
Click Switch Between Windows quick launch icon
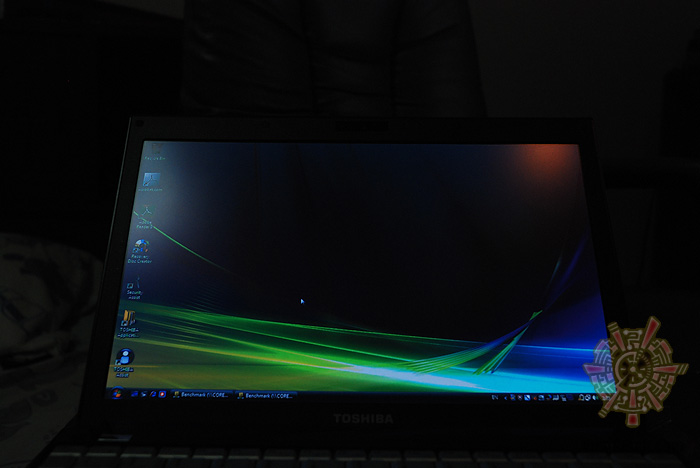point(144,394)
